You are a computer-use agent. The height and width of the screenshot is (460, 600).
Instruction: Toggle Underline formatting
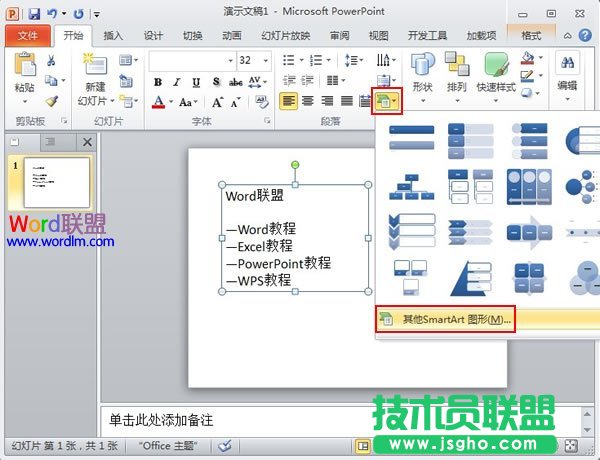click(196, 82)
